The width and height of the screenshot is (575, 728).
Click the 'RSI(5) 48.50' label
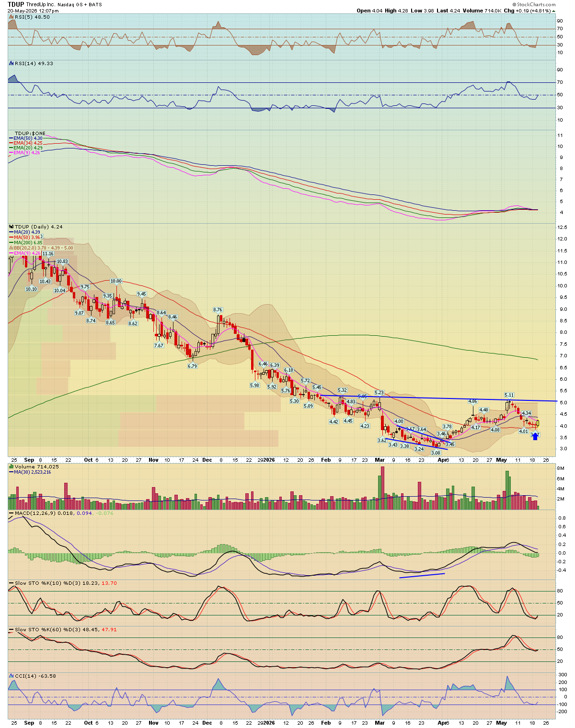(32, 17)
